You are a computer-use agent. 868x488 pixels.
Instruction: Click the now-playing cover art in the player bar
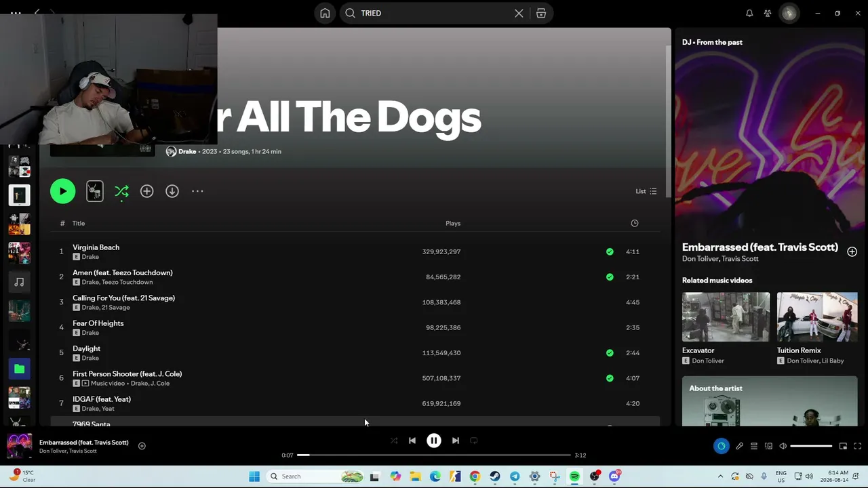[19, 446]
